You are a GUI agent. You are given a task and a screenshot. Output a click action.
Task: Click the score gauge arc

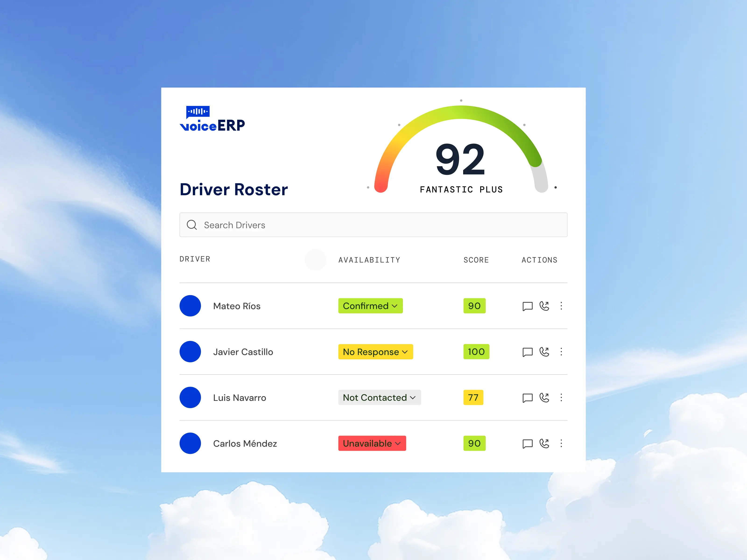(x=461, y=113)
